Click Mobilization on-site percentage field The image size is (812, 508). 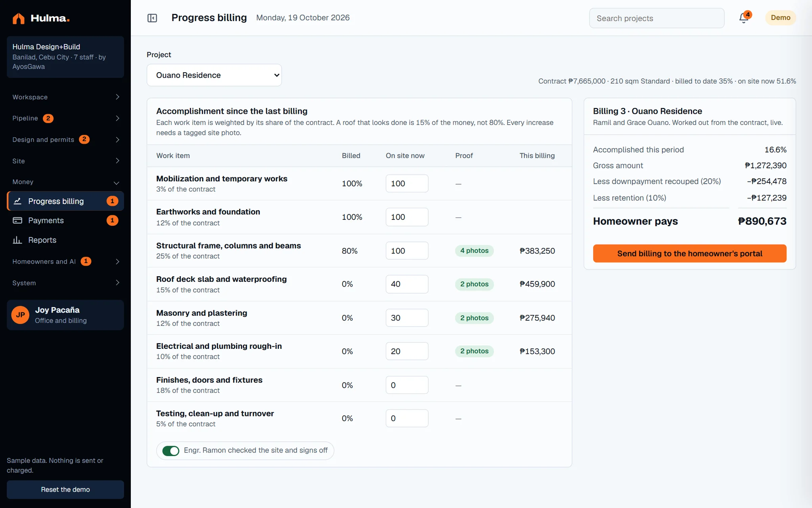pos(407,183)
